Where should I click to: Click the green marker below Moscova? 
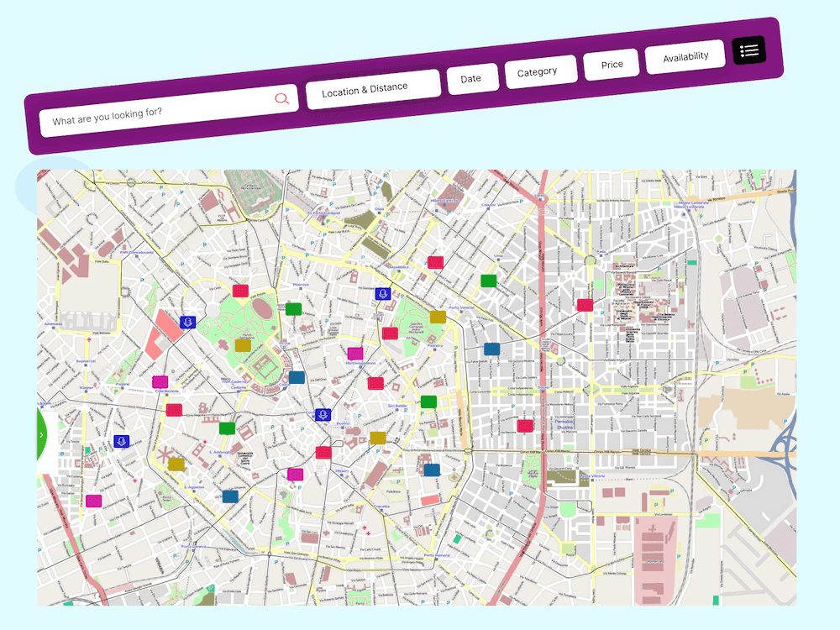click(x=293, y=309)
